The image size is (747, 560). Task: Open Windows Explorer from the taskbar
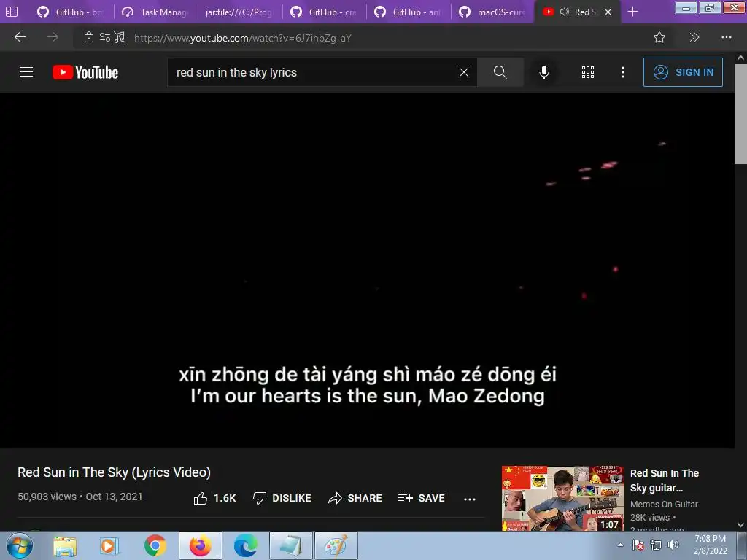tap(65, 546)
